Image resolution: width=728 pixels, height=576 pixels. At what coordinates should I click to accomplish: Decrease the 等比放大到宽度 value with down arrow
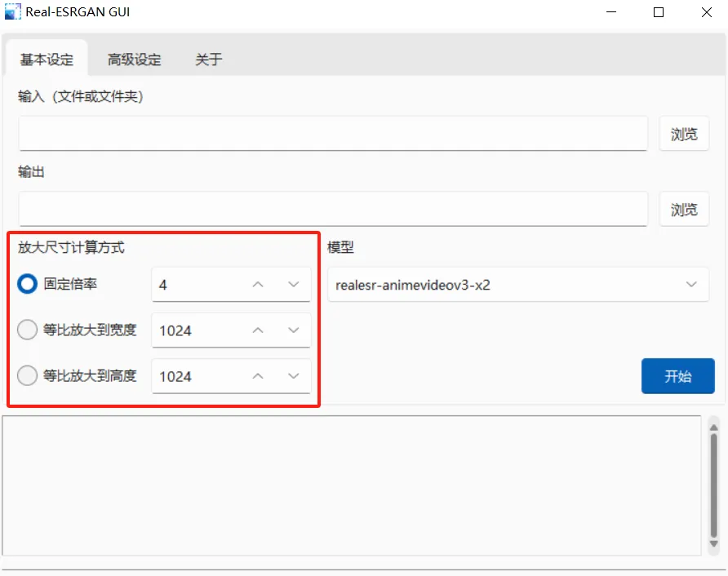[x=294, y=330]
